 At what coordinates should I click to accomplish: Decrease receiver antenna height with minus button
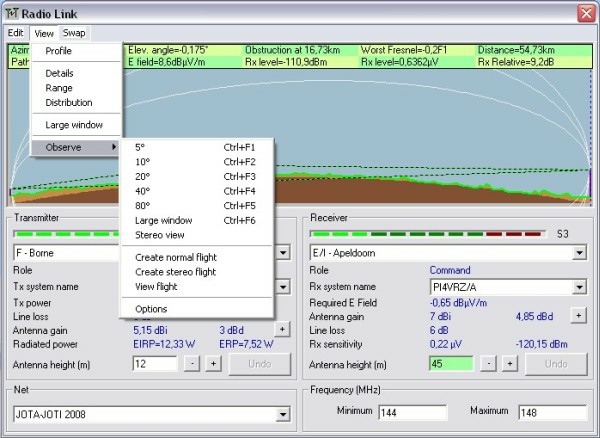pyautogui.click(x=488, y=364)
